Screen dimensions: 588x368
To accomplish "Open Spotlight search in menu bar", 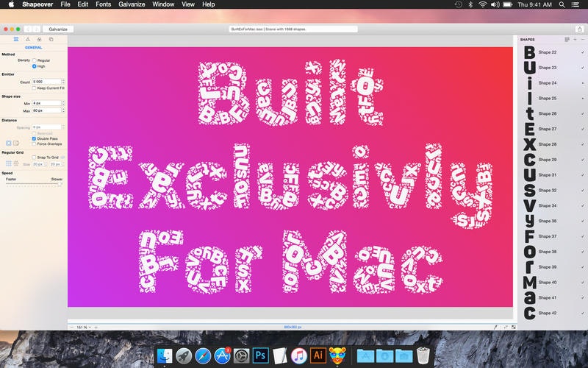I will tap(562, 4).
